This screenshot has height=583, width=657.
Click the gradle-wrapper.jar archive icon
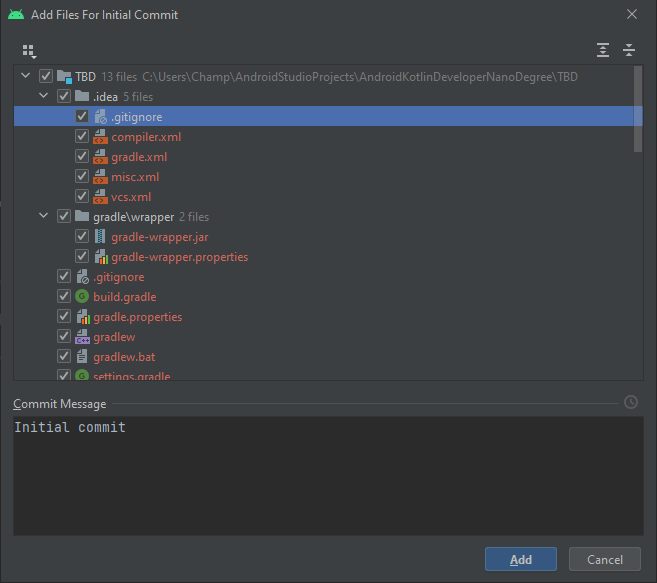click(100, 237)
